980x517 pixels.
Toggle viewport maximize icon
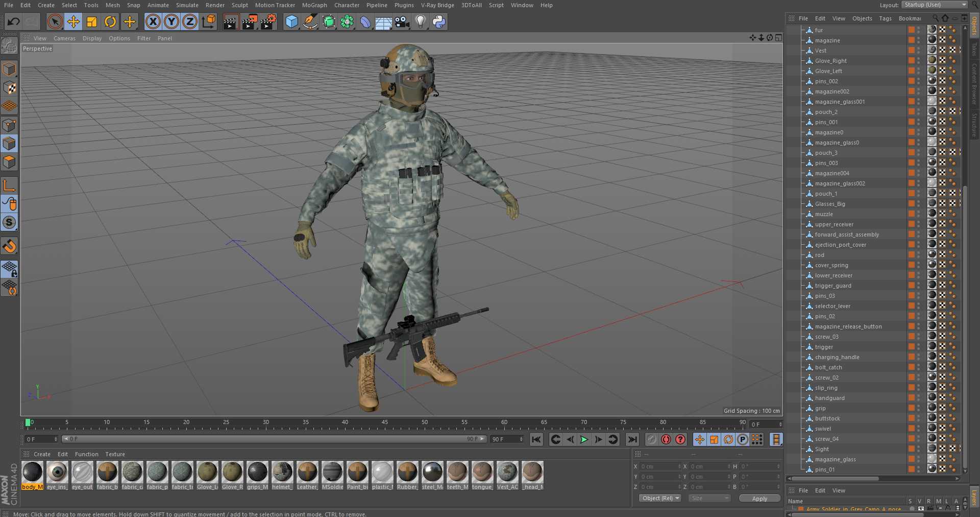click(x=778, y=38)
